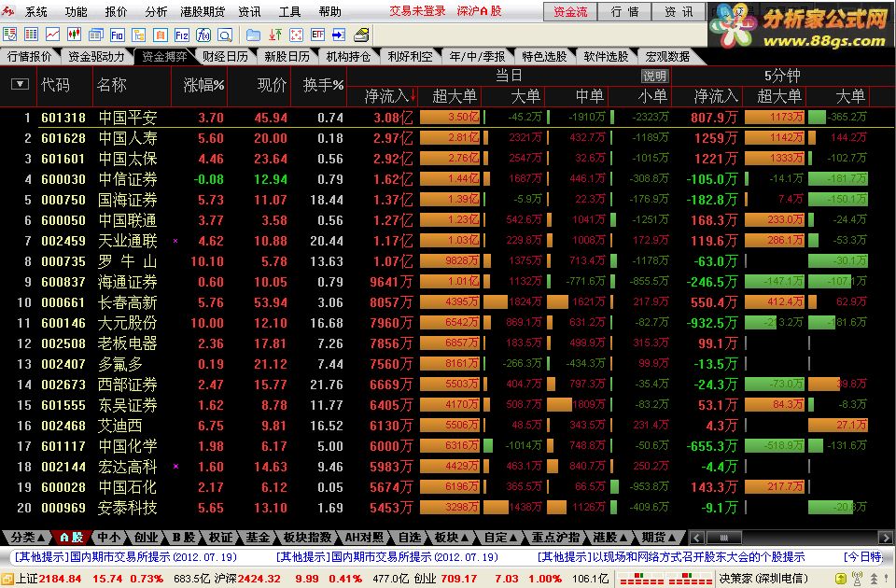Open the ETF toolbar icon
The width and height of the screenshot is (896, 588).
(x=317, y=35)
